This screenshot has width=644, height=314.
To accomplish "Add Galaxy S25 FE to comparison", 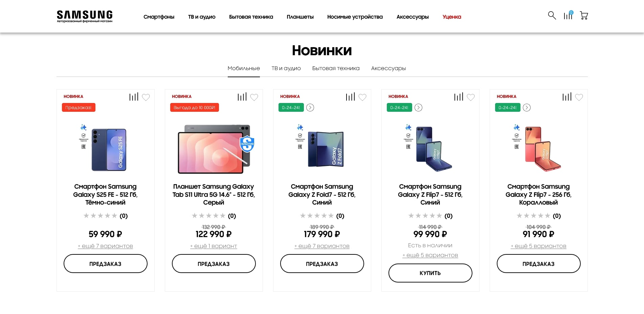I will (x=134, y=97).
